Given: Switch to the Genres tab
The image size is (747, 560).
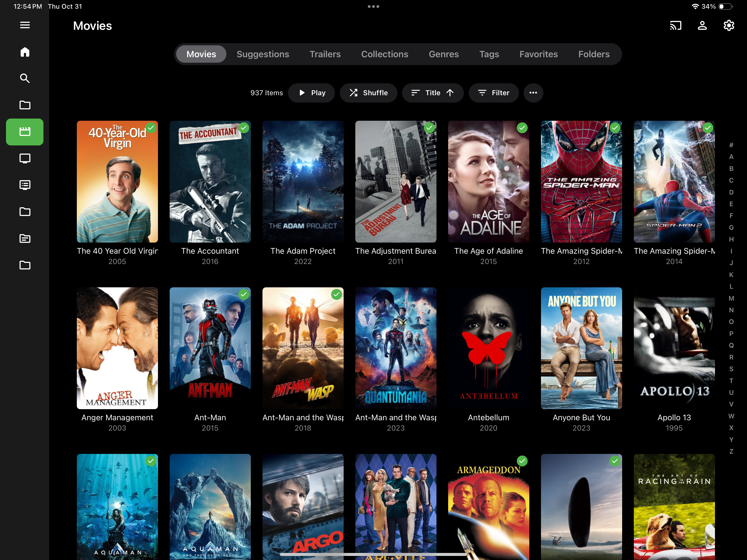Looking at the screenshot, I should [x=444, y=54].
